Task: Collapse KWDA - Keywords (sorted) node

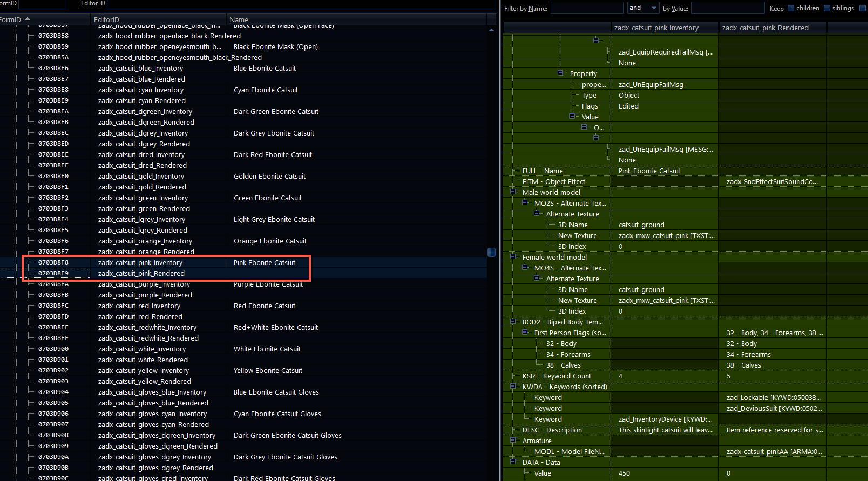Action: click(x=513, y=386)
